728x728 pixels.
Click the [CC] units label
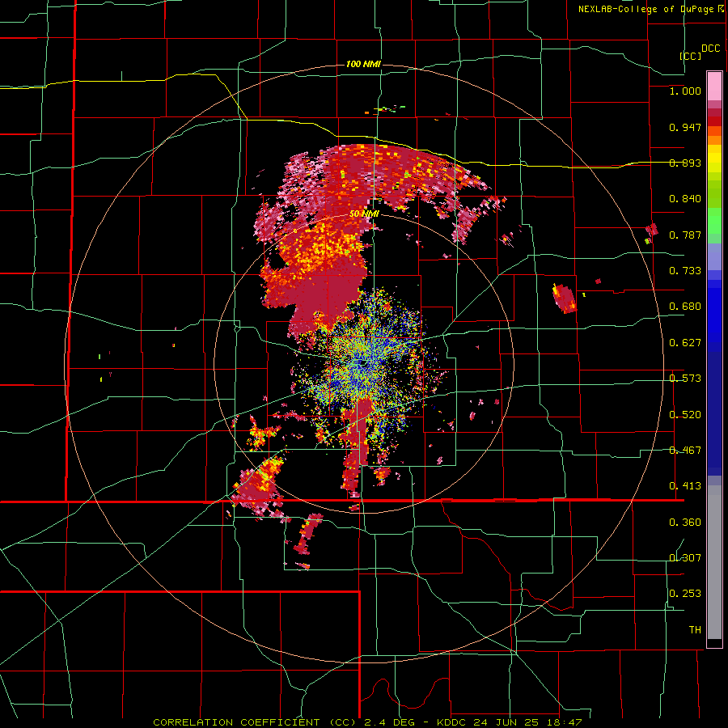click(x=691, y=56)
